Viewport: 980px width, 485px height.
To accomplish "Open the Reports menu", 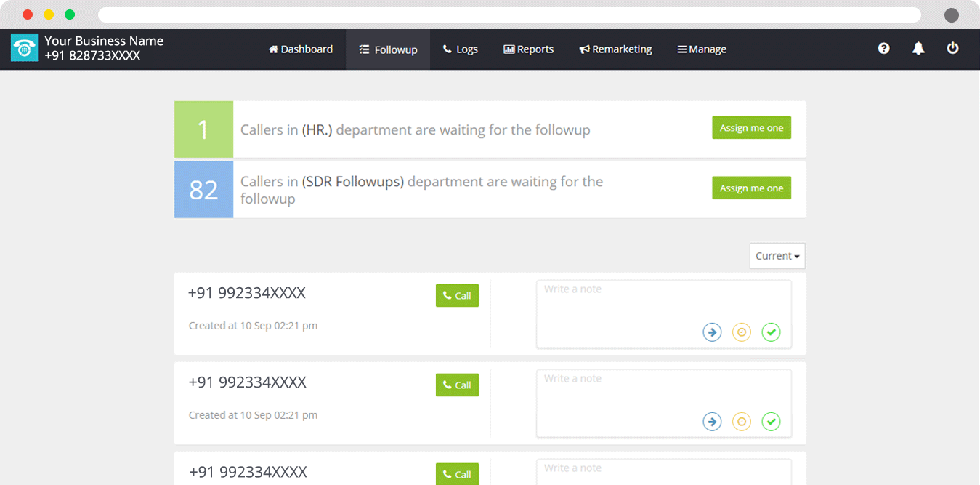I will (529, 49).
